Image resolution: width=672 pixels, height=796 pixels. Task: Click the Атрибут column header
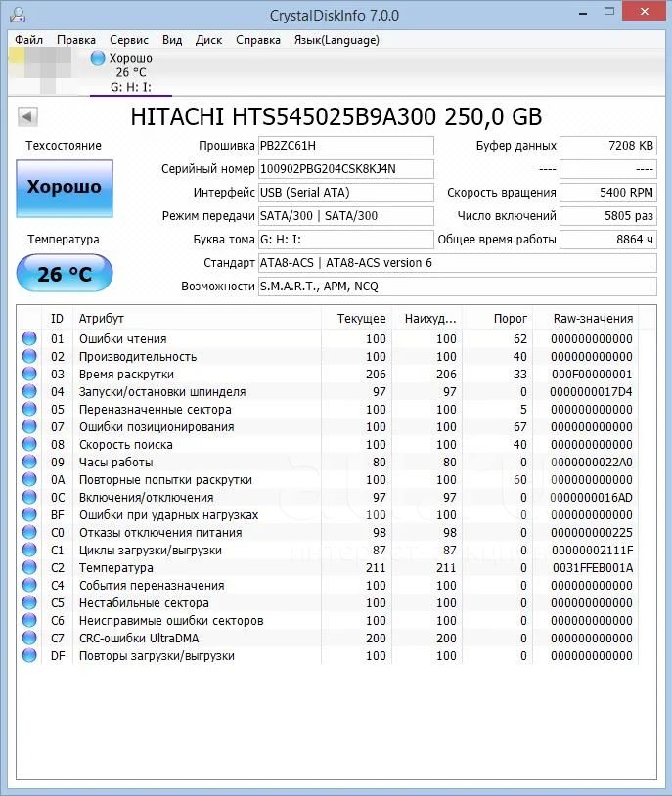[x=197, y=318]
